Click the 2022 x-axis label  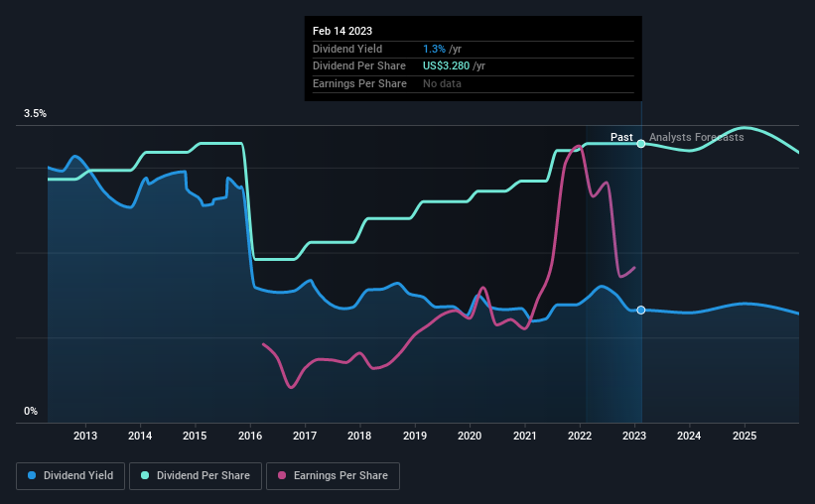pos(580,436)
